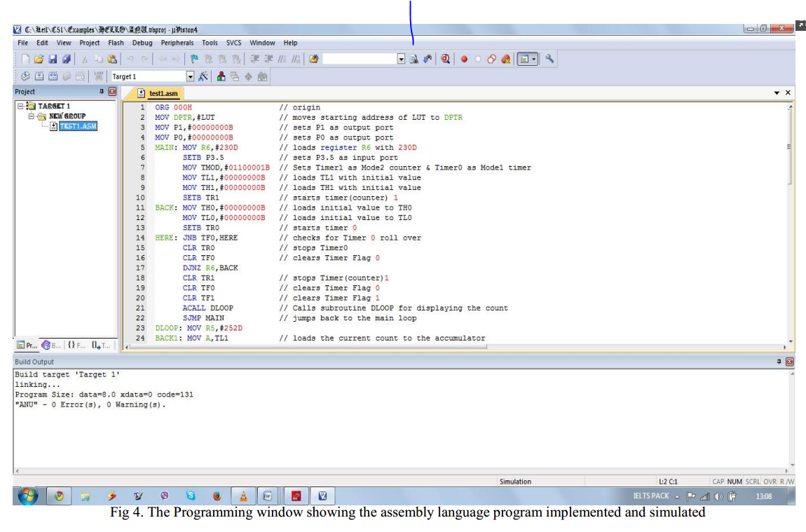806x532 pixels.
Task: Show hidden icons in system tray
Action: coord(676,495)
